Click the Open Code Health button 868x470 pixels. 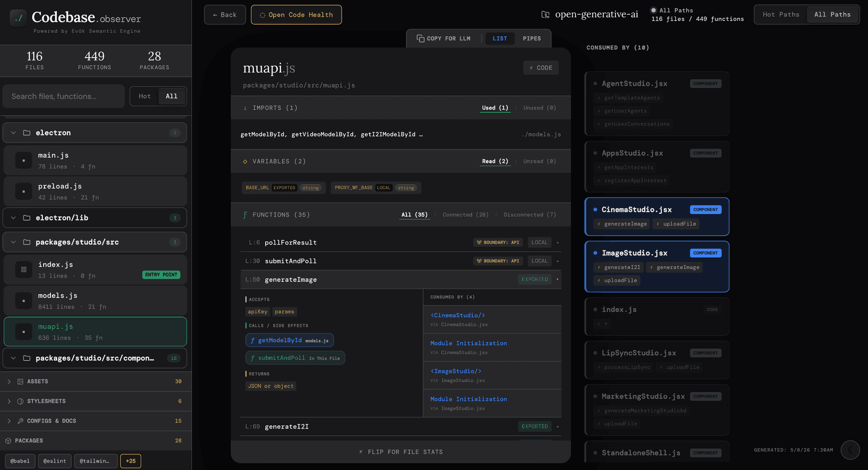296,15
